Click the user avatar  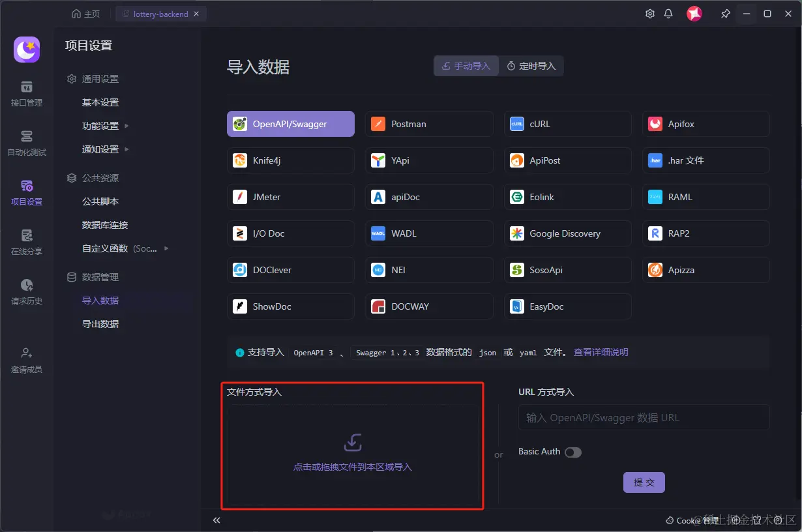click(694, 14)
